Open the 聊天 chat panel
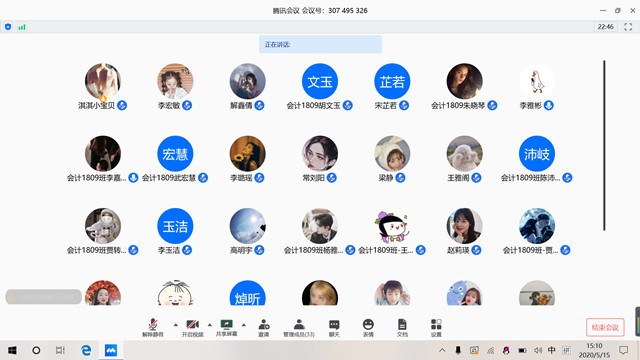The width and height of the screenshot is (640, 360). [x=334, y=328]
